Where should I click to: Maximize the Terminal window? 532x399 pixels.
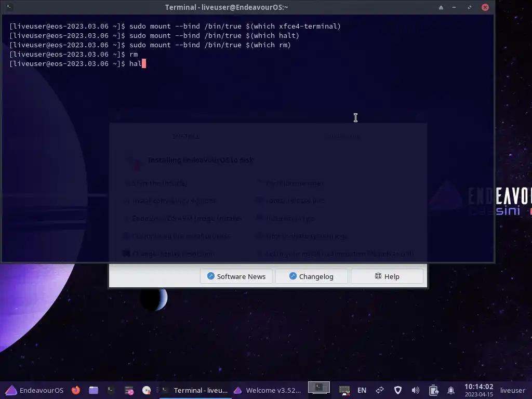click(x=470, y=7)
